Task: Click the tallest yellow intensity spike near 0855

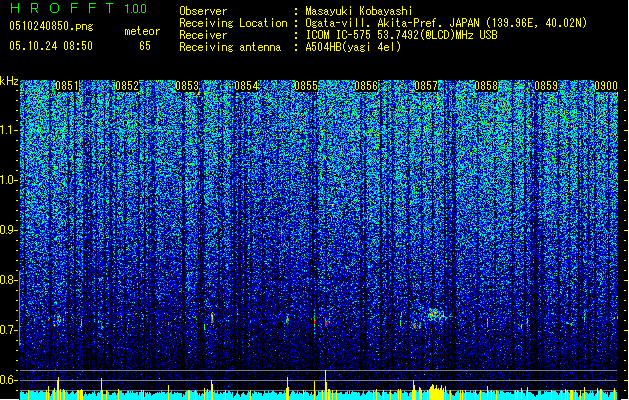Action: [325, 384]
